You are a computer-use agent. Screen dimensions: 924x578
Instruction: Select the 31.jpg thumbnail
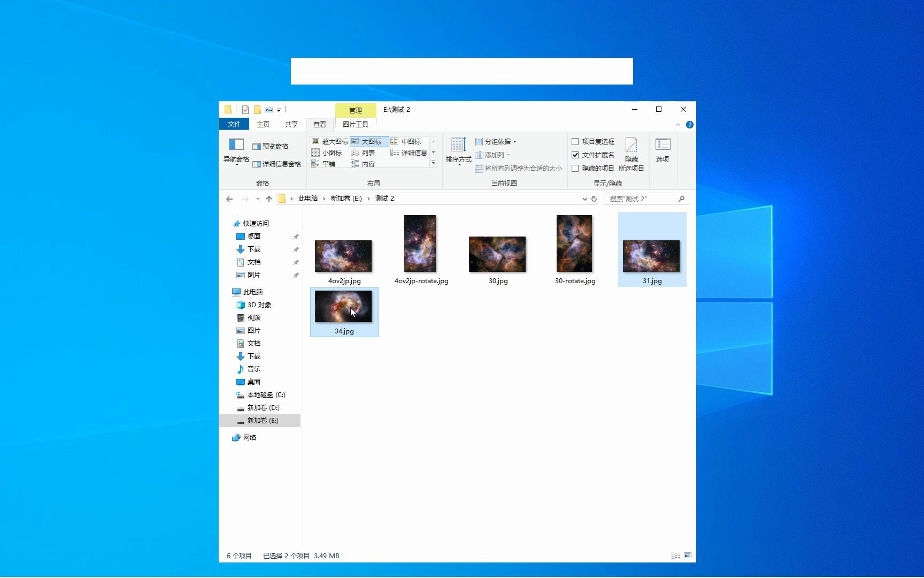point(651,256)
